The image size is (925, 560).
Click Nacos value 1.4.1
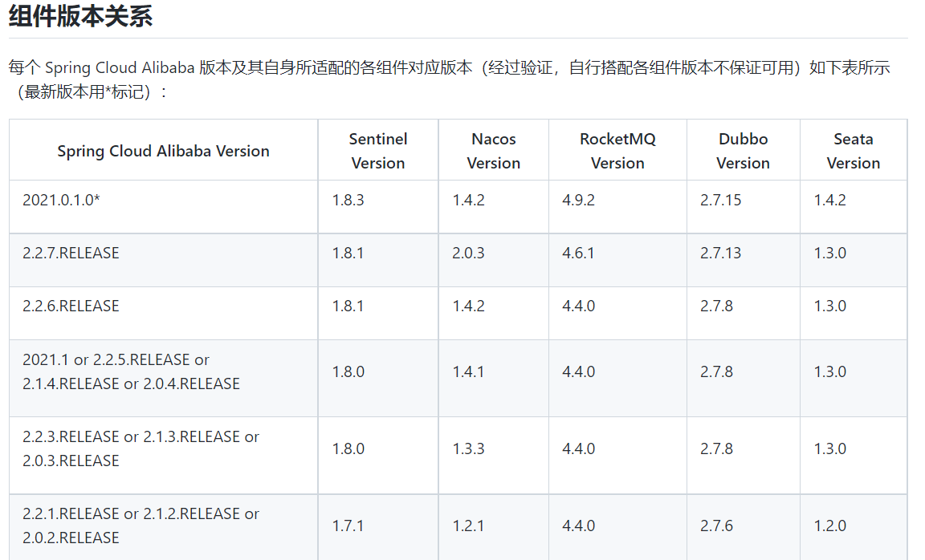468,371
